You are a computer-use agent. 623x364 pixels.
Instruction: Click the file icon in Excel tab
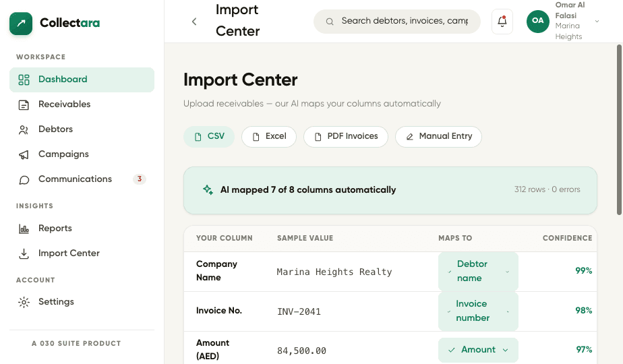[x=256, y=137]
